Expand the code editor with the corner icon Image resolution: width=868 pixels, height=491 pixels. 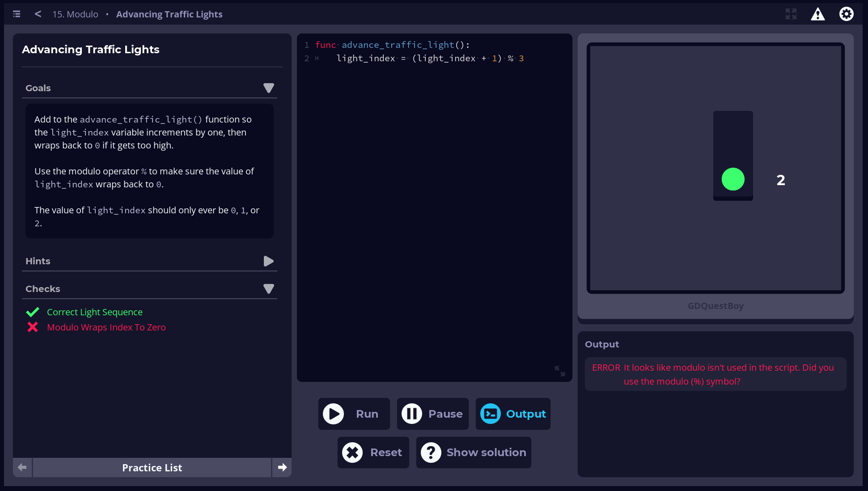pos(559,371)
